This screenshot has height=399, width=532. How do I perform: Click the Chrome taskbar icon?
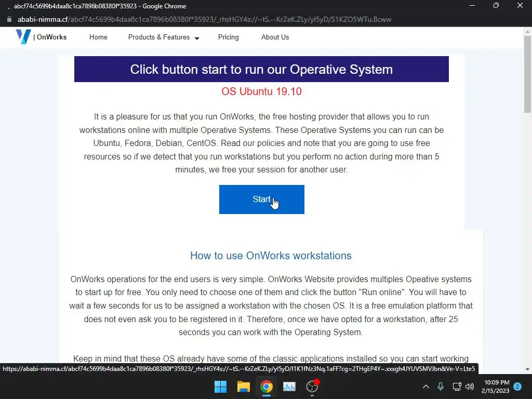click(267, 387)
